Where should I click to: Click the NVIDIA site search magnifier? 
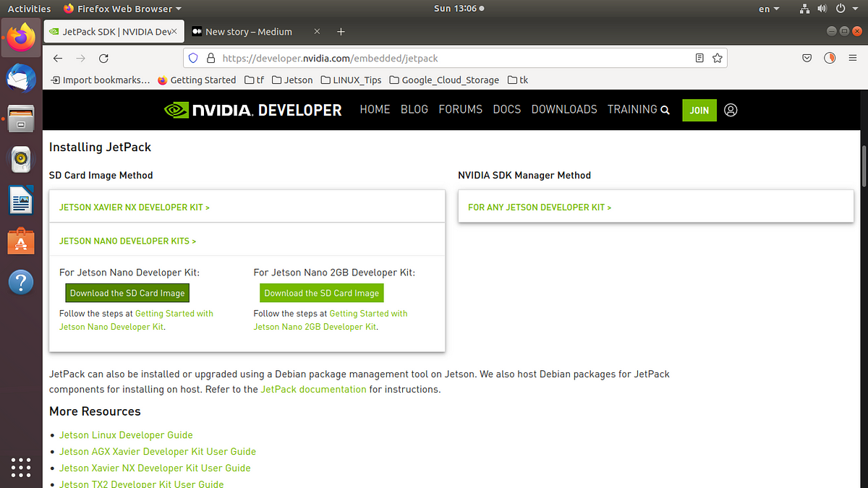pos(665,110)
